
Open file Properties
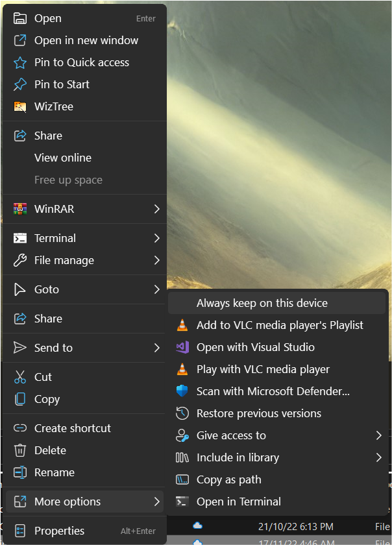pos(60,531)
